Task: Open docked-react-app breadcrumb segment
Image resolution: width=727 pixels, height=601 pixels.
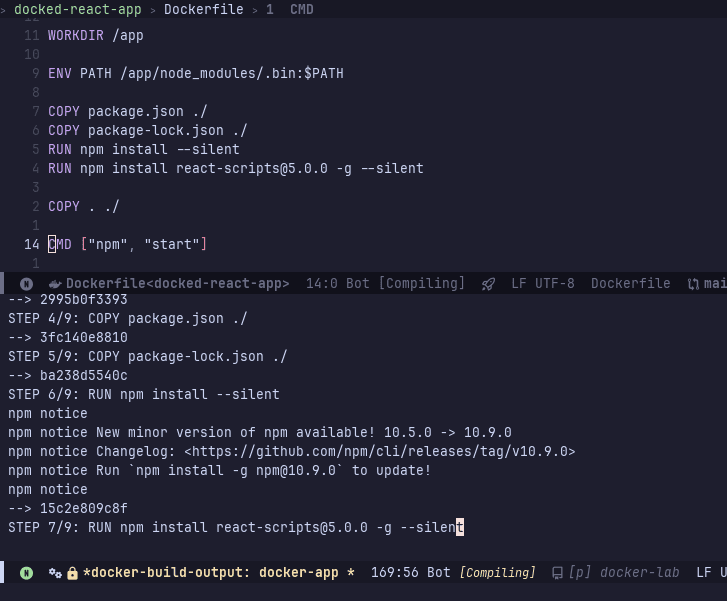Action: coord(77,9)
